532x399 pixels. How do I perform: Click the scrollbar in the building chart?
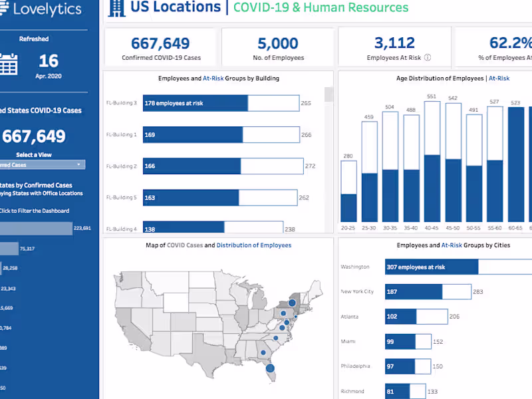tap(328, 95)
